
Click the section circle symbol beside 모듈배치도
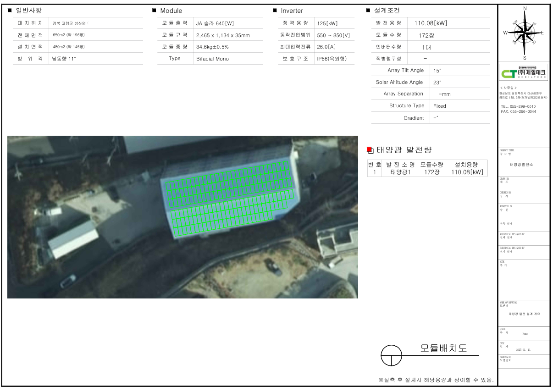(392, 355)
